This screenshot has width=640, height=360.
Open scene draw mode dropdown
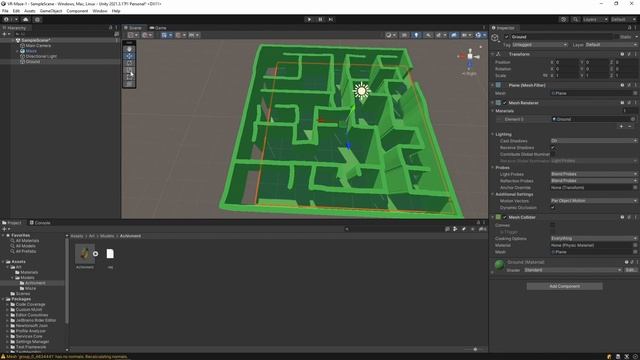click(391, 35)
